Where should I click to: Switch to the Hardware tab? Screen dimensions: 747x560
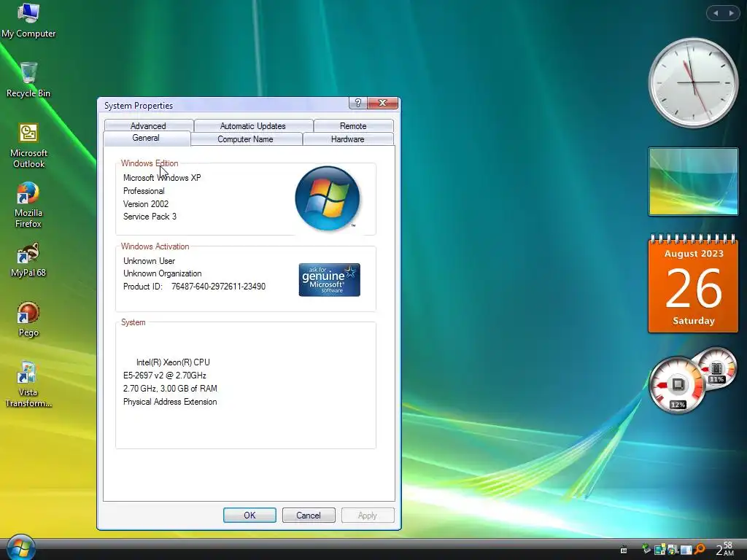coord(348,139)
